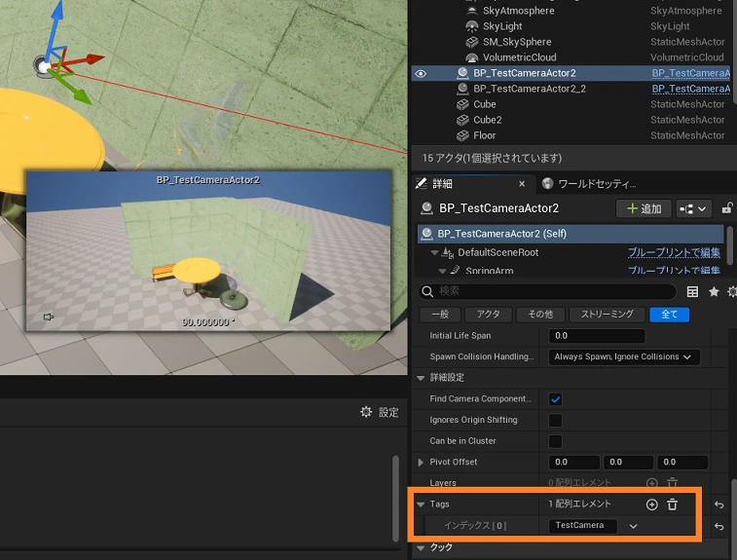Click the Initial Life Span value field

(x=597, y=336)
